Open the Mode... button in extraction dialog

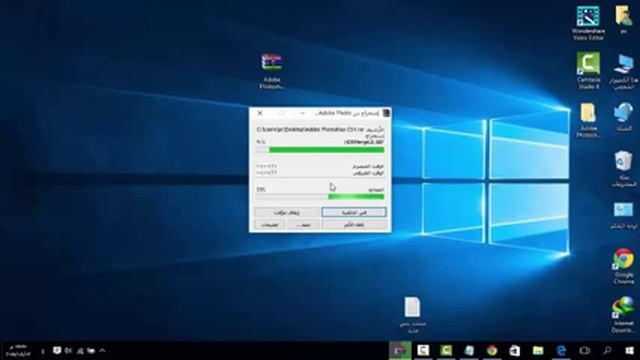[303, 224]
